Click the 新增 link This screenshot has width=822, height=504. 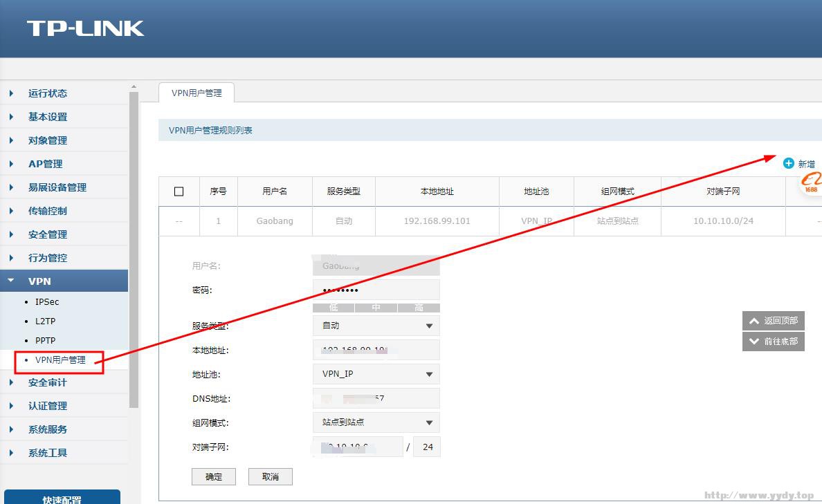[x=806, y=164]
